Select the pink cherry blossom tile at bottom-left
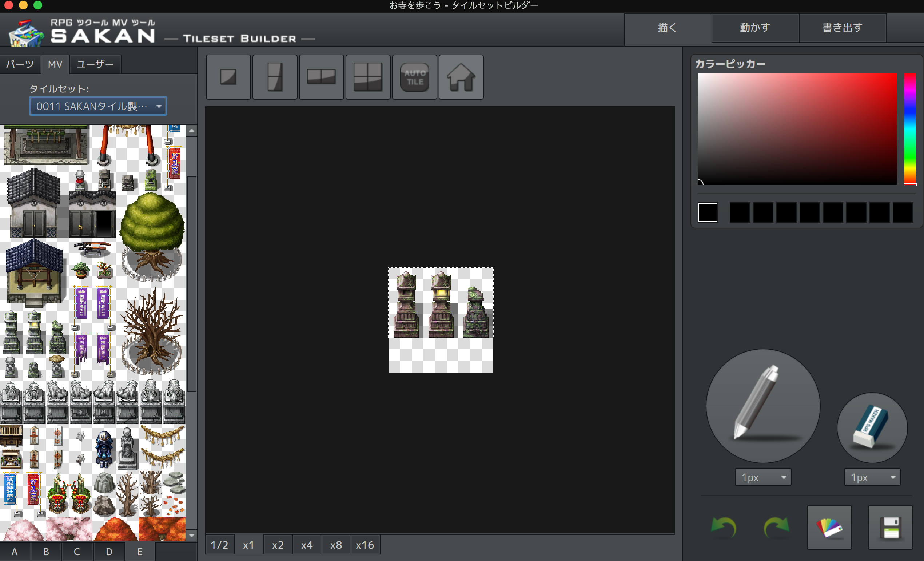 click(x=23, y=529)
